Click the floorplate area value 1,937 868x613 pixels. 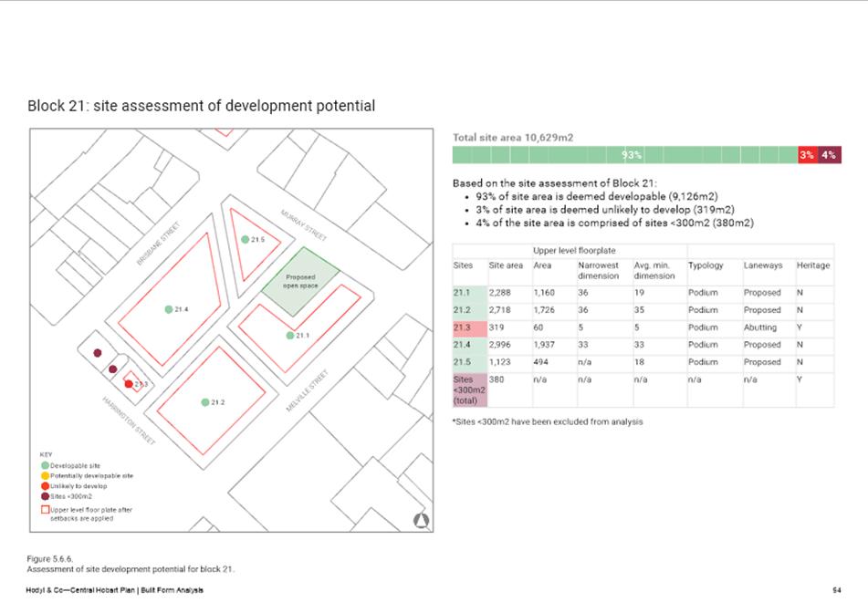(x=544, y=345)
